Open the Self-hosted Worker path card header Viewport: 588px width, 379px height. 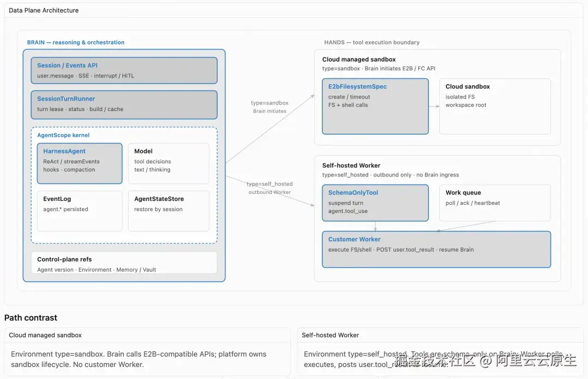[440, 335]
